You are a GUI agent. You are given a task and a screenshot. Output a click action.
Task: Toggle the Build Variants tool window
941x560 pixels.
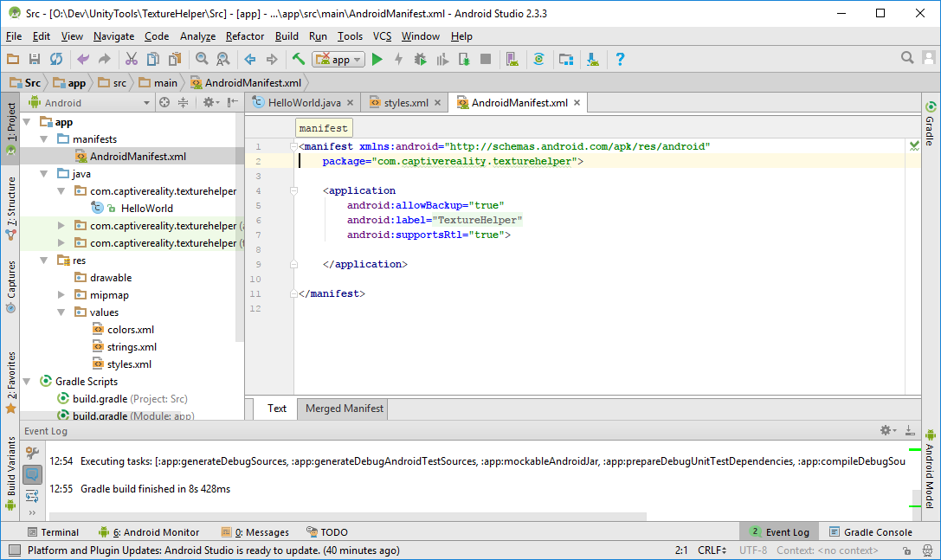pyautogui.click(x=10, y=473)
